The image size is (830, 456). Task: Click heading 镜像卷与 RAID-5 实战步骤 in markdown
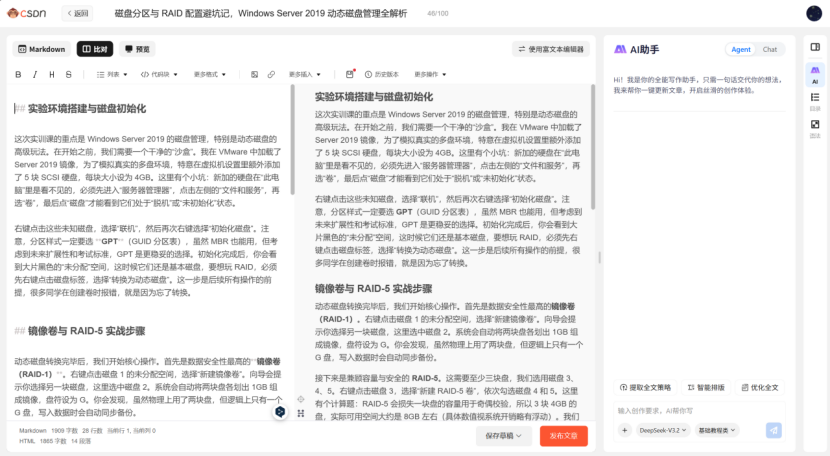tap(86, 331)
